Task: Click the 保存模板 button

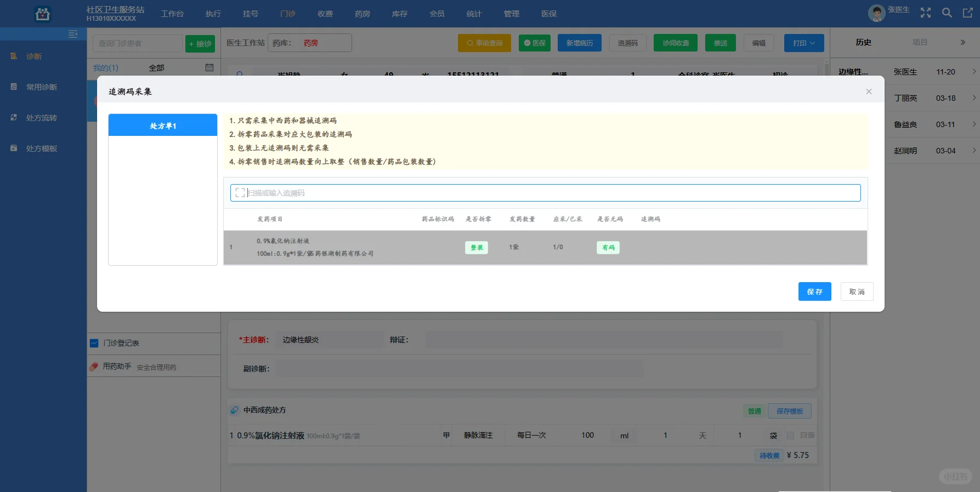Action: coord(790,411)
